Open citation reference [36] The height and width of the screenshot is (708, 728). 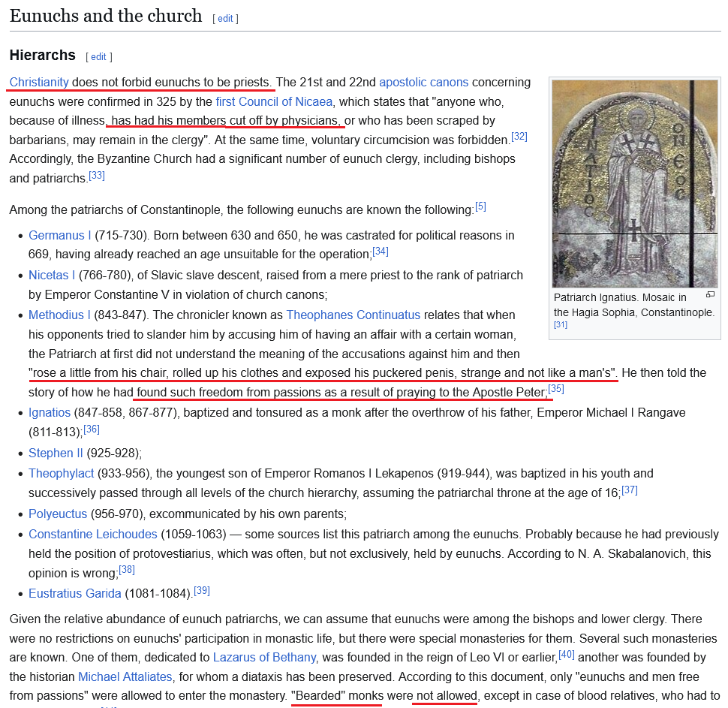(92, 429)
